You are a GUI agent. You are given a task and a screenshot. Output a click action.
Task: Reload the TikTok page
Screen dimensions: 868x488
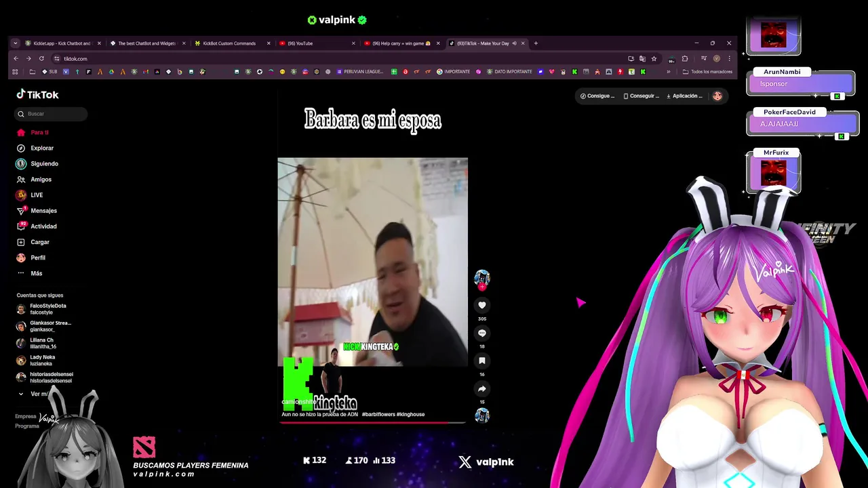pyautogui.click(x=41, y=58)
